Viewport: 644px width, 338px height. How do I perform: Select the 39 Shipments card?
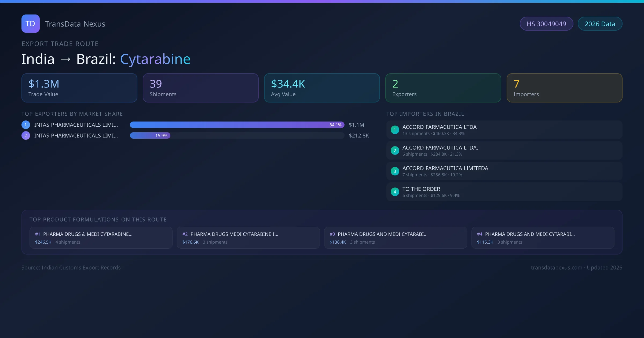[200, 88]
